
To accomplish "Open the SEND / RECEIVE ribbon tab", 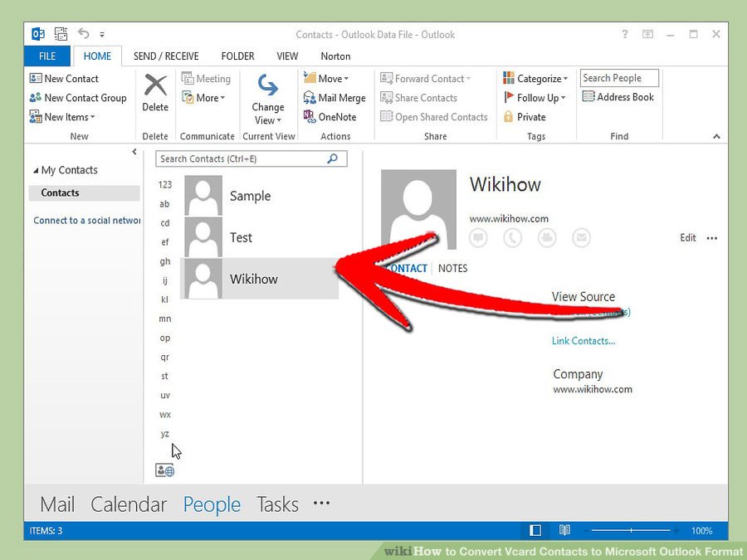I will point(166,56).
